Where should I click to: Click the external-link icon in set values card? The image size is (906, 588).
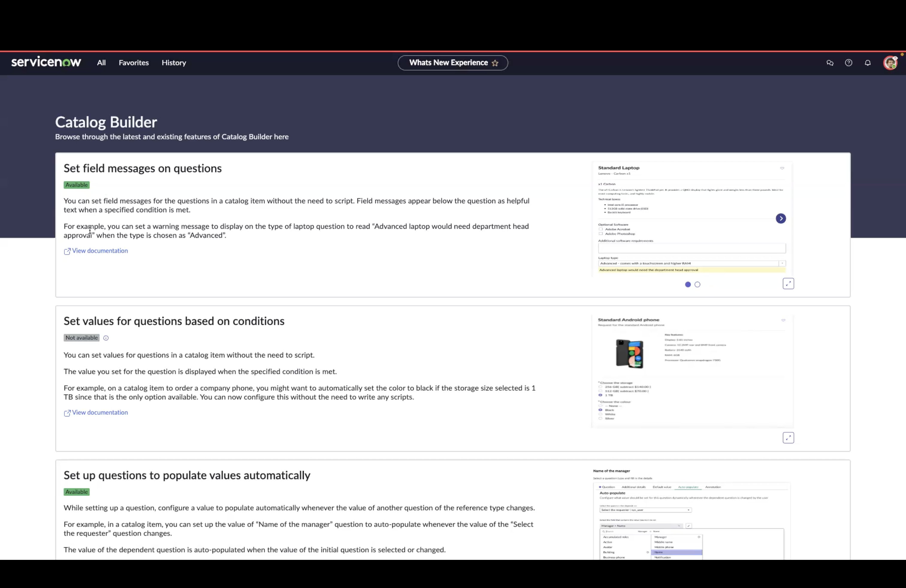coord(67,413)
